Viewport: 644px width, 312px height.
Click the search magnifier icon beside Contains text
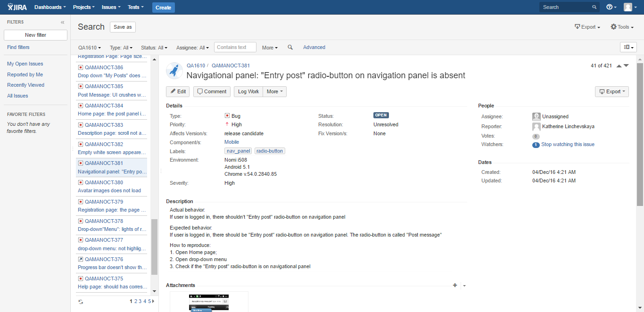pyautogui.click(x=290, y=47)
